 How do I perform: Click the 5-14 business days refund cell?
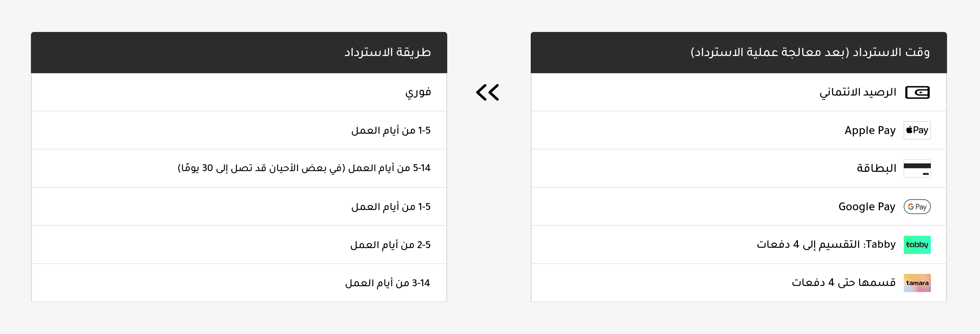(239, 168)
